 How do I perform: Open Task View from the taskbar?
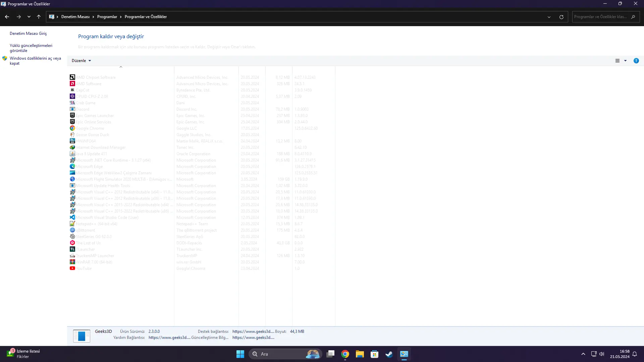coord(330,354)
